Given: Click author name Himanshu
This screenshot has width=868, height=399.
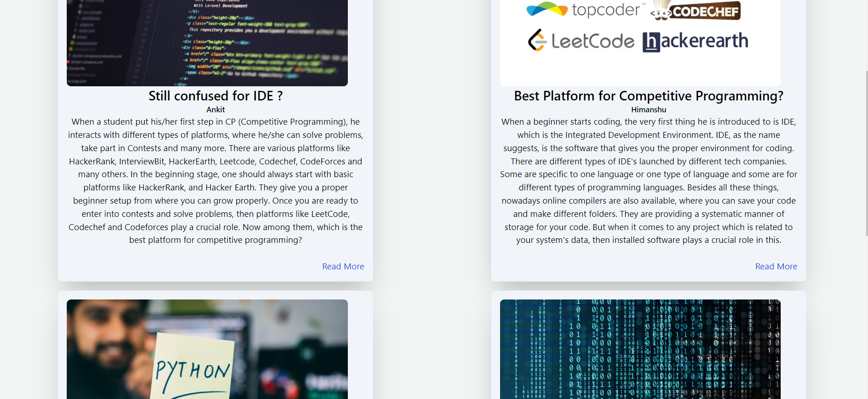Looking at the screenshot, I should click(649, 110).
